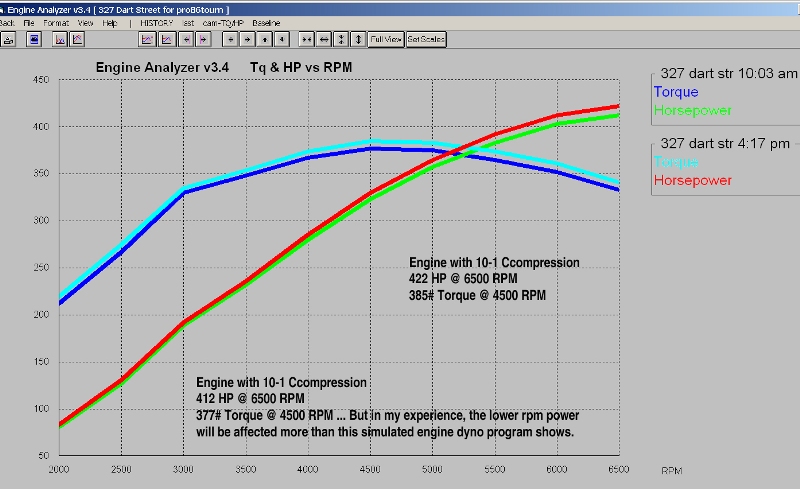Open the View menu

click(x=85, y=23)
